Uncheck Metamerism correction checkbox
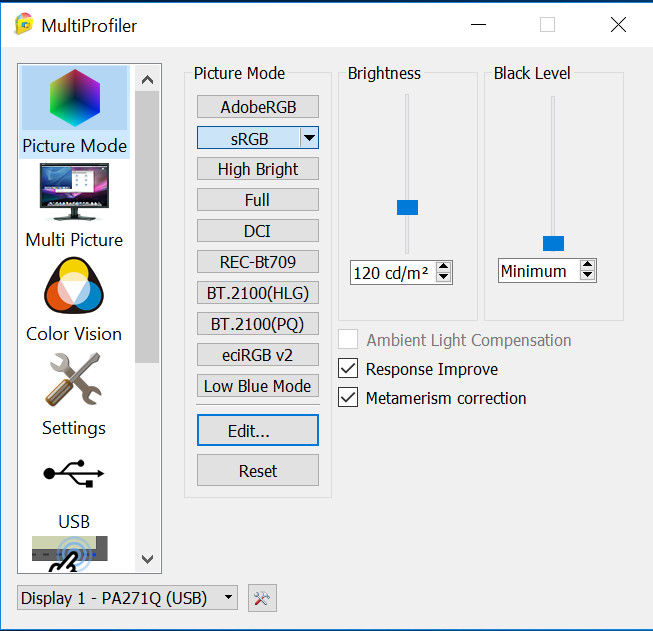The height and width of the screenshot is (631, 653). pyautogui.click(x=348, y=397)
